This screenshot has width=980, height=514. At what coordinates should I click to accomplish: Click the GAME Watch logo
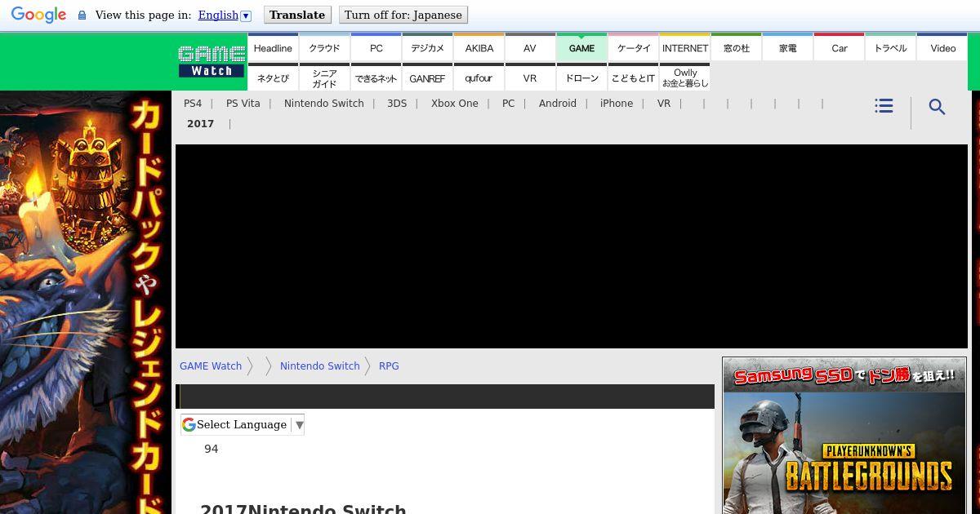(x=212, y=62)
